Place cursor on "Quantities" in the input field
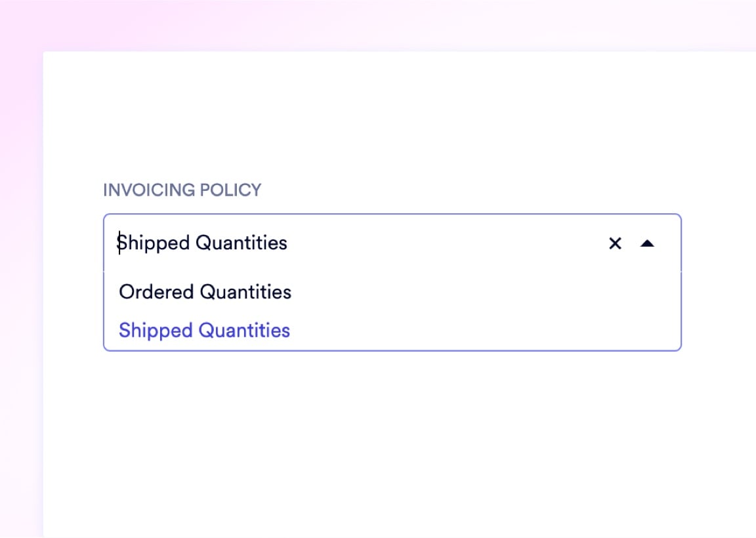 click(241, 243)
